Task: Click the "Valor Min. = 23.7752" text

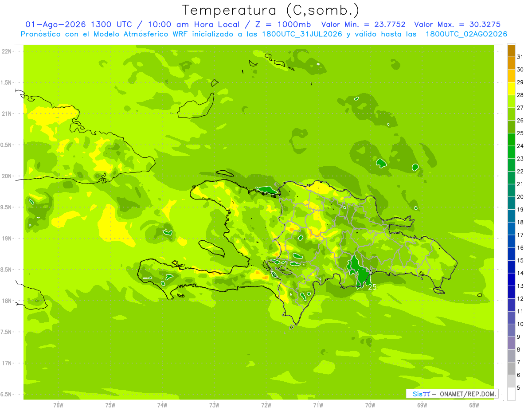Action: (363, 24)
